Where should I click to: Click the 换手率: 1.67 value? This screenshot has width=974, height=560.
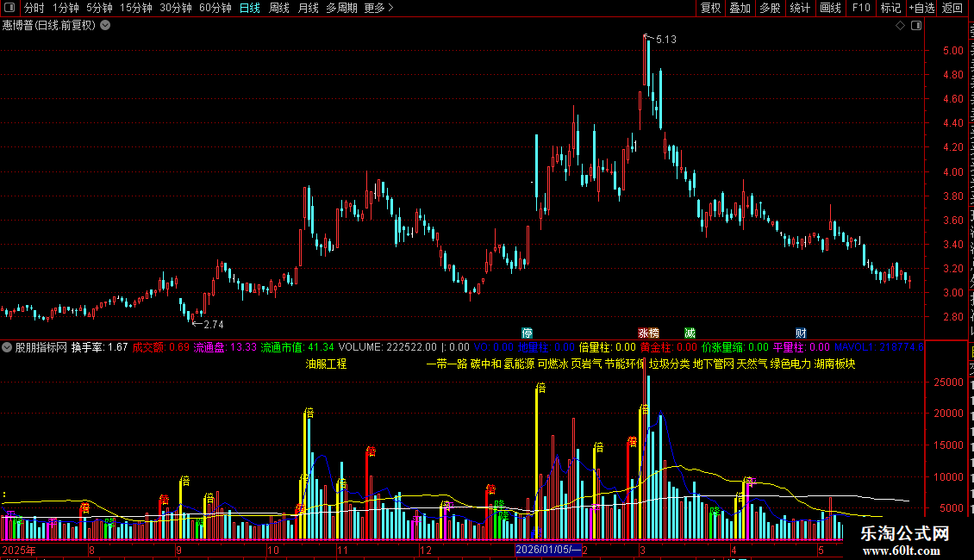[x=99, y=348]
